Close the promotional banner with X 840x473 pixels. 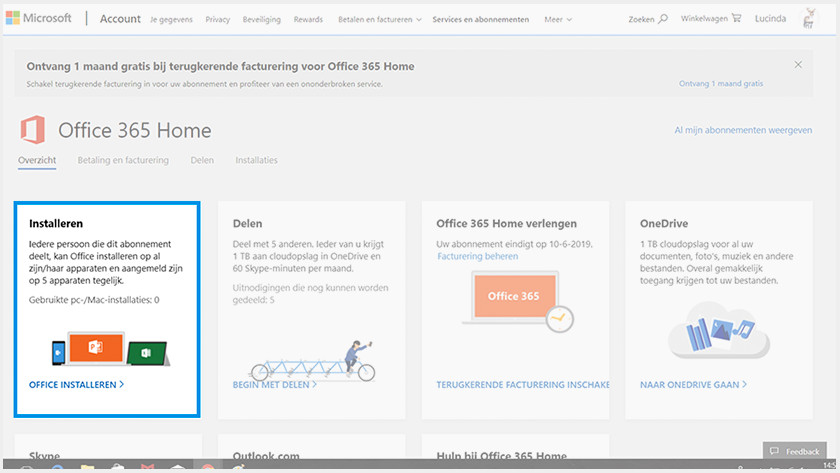point(798,64)
